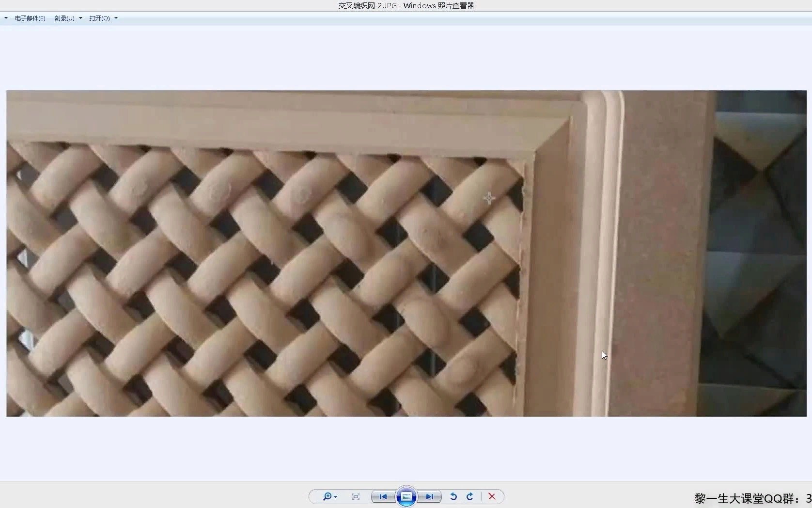Select the 刻录(U) burn menu item
Viewport: 812px width, 508px height.
(x=64, y=18)
